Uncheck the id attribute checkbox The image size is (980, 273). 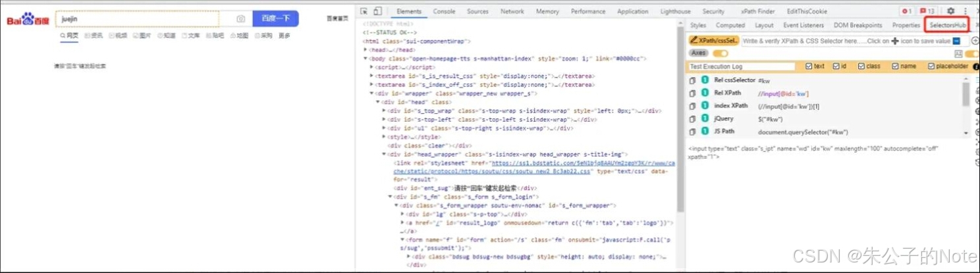pyautogui.click(x=836, y=66)
